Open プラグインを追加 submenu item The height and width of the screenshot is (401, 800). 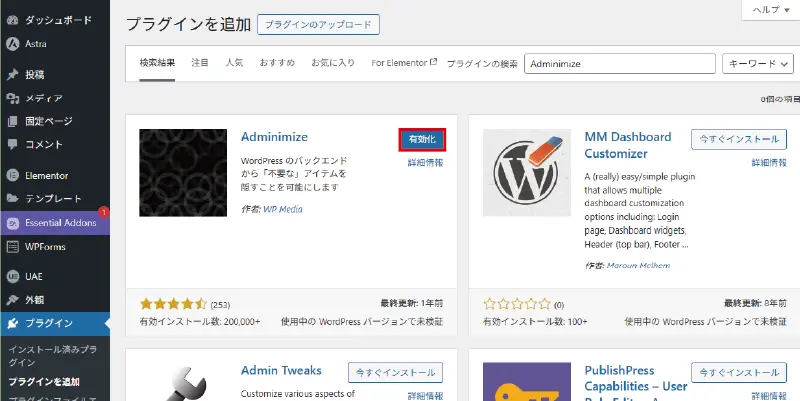pos(44,382)
